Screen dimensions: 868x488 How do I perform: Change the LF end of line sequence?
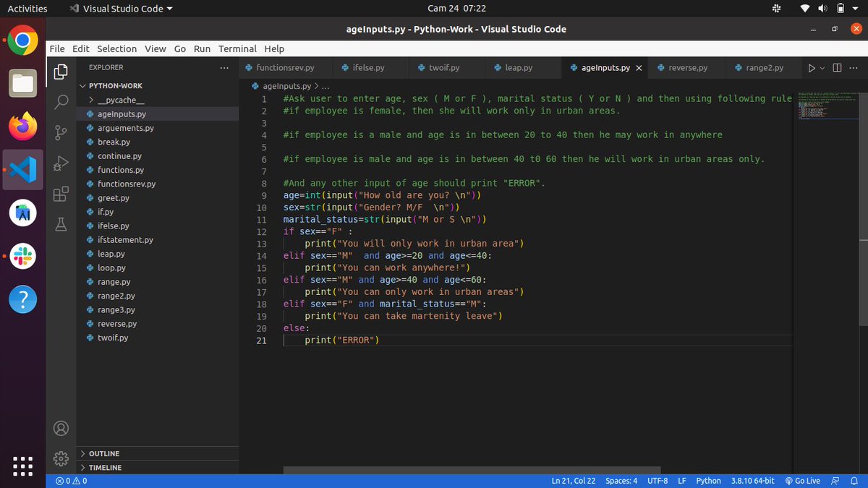click(682, 481)
